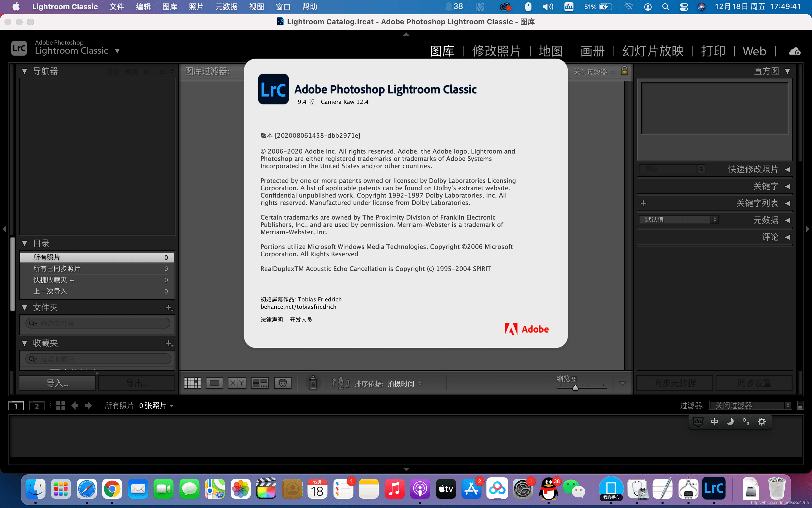This screenshot has height=508, width=812.
Task: Go forward with filmstrip right arrow
Action: click(x=89, y=406)
